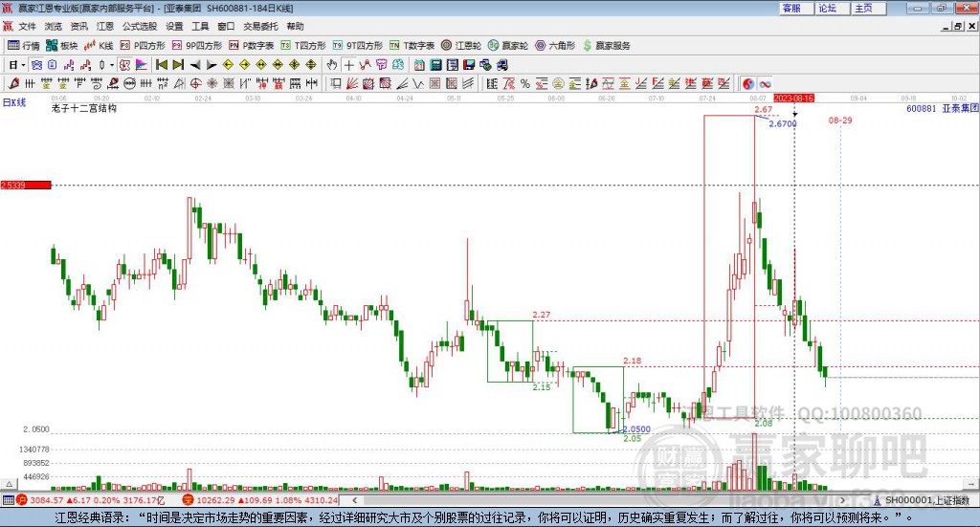This screenshot has width=980, height=527.
Task: Step chart left with black left arrow
Action: pyautogui.click(x=195, y=65)
